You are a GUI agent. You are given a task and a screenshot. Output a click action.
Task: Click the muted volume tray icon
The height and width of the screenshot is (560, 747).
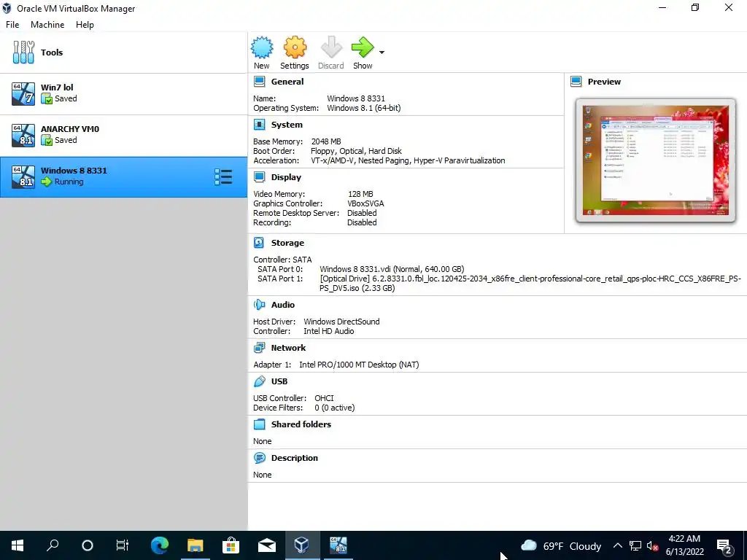(652, 546)
